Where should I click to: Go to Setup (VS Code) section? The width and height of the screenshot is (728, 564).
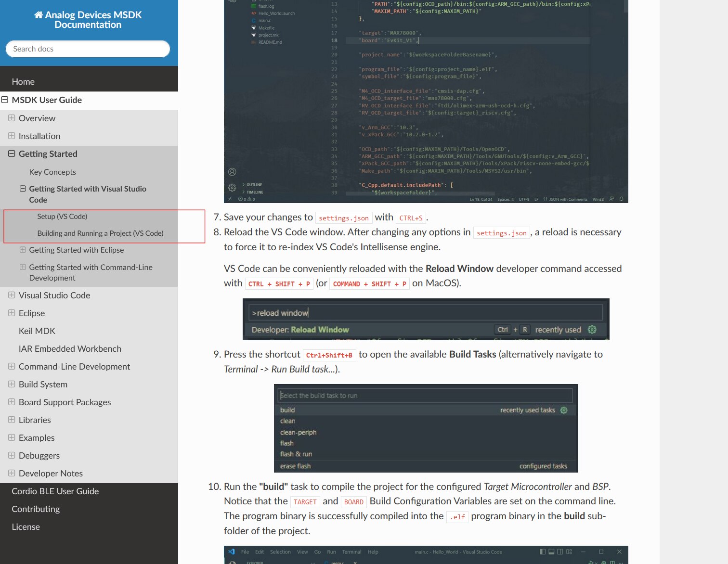click(62, 217)
